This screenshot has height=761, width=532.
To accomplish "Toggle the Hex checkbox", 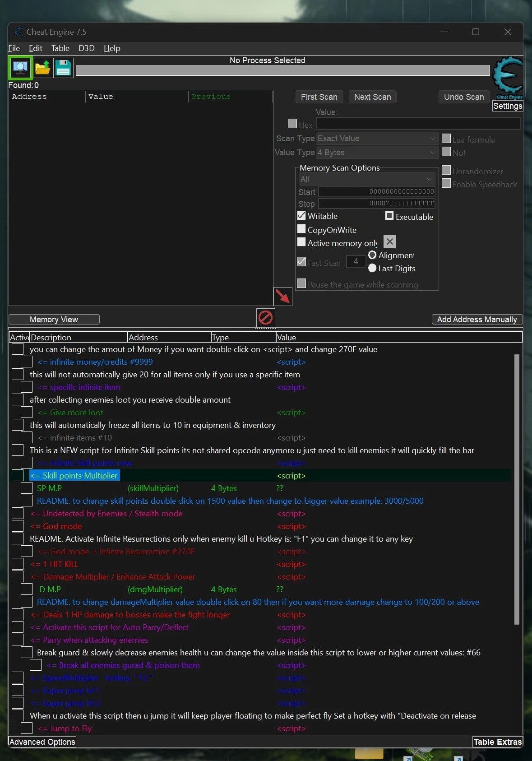I will pos(292,124).
